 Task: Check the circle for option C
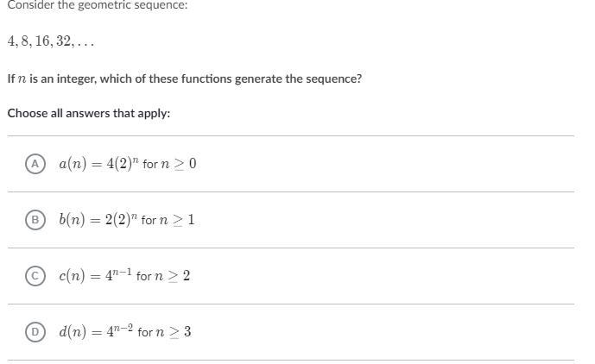35,276
